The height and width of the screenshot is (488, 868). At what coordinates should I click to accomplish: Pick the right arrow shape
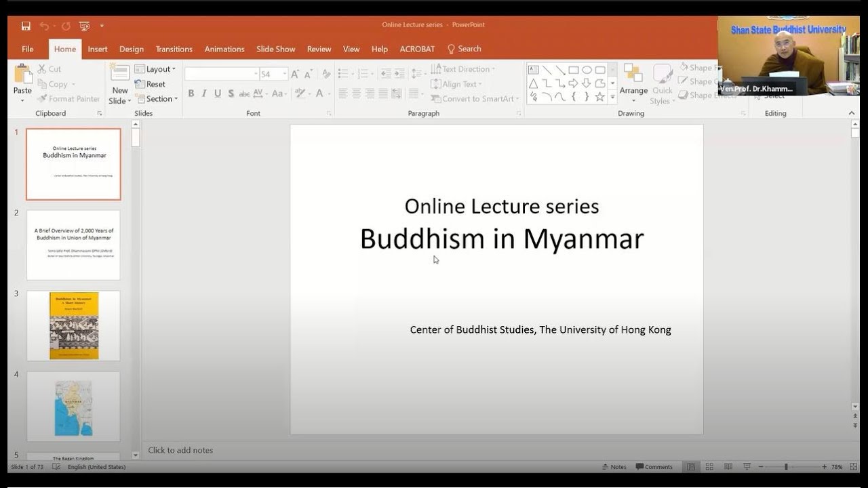tap(573, 83)
